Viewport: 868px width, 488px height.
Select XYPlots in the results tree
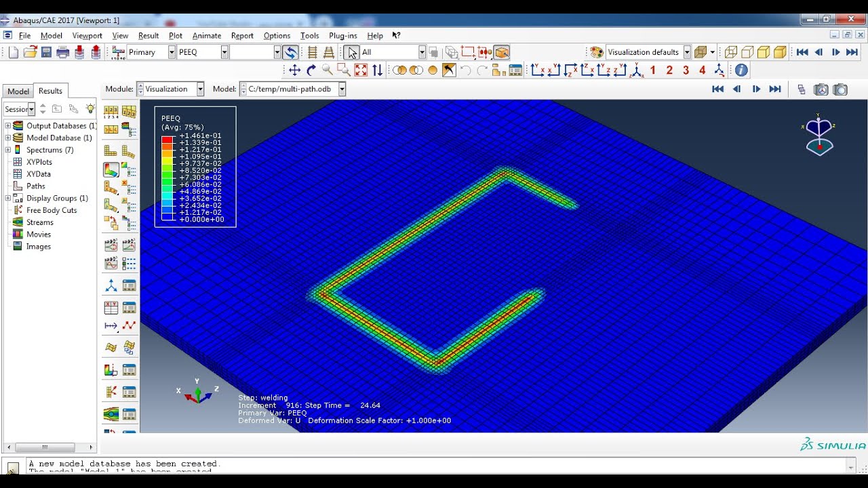pyautogui.click(x=39, y=162)
